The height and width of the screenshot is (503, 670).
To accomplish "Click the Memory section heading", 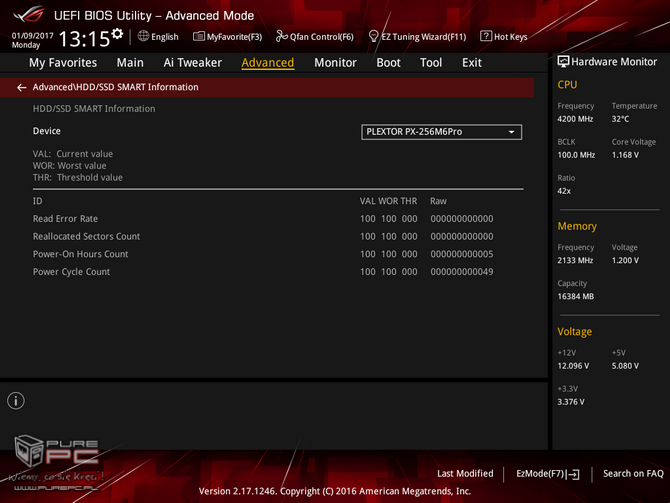I will coord(577,226).
